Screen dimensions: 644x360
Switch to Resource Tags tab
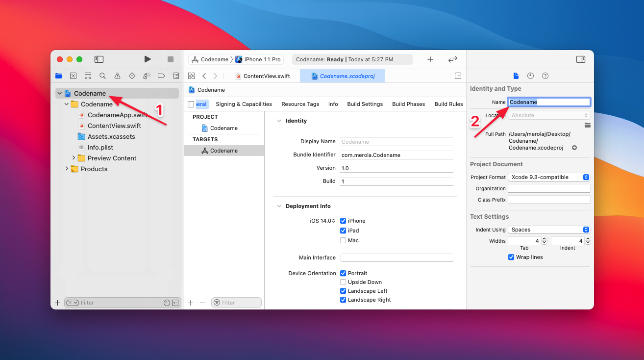click(300, 104)
